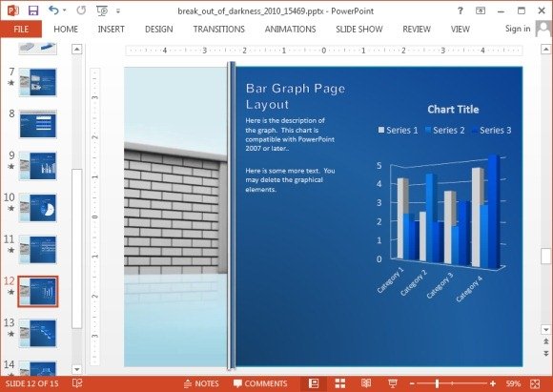Launch Slide Show view from status bar

click(x=393, y=383)
